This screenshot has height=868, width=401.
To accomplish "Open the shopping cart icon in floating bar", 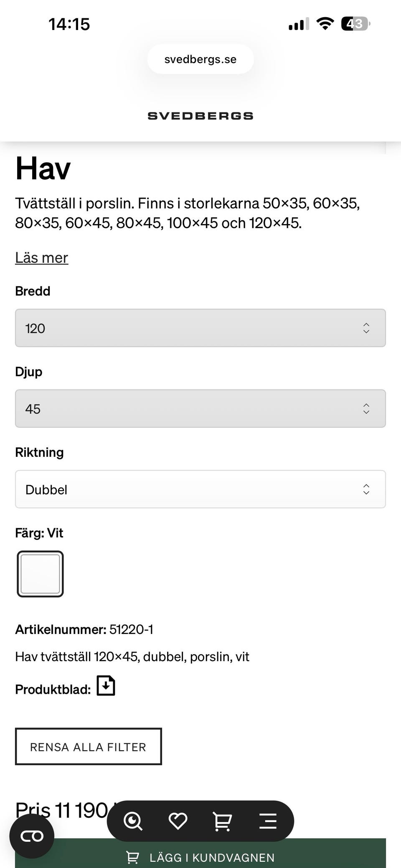I will 223,821.
